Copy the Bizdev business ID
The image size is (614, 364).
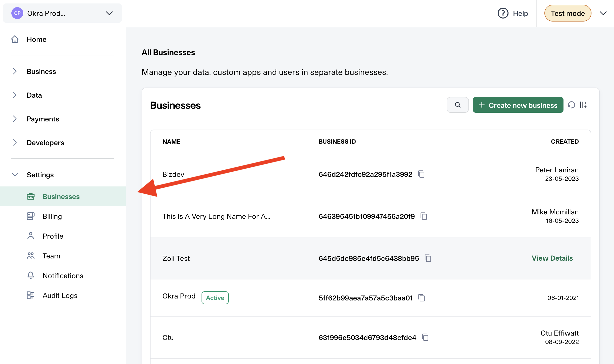click(x=421, y=174)
